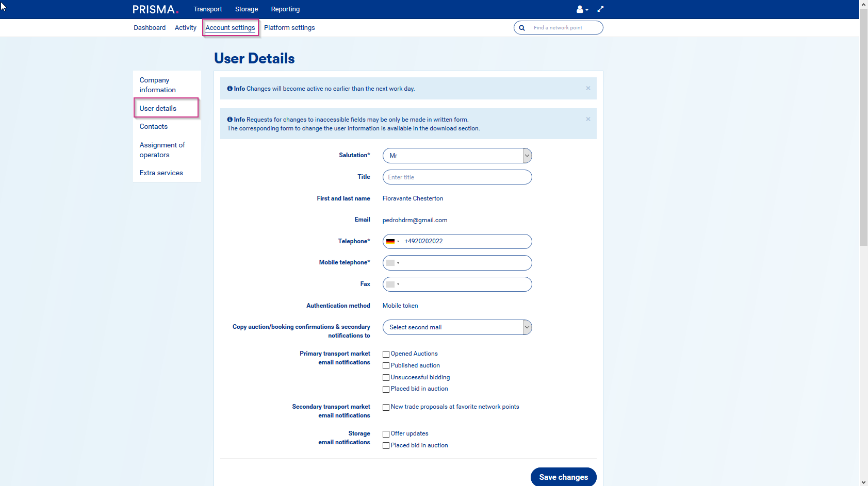
Task: Open the Mobile telephone country flag selector
Action: tap(392, 263)
